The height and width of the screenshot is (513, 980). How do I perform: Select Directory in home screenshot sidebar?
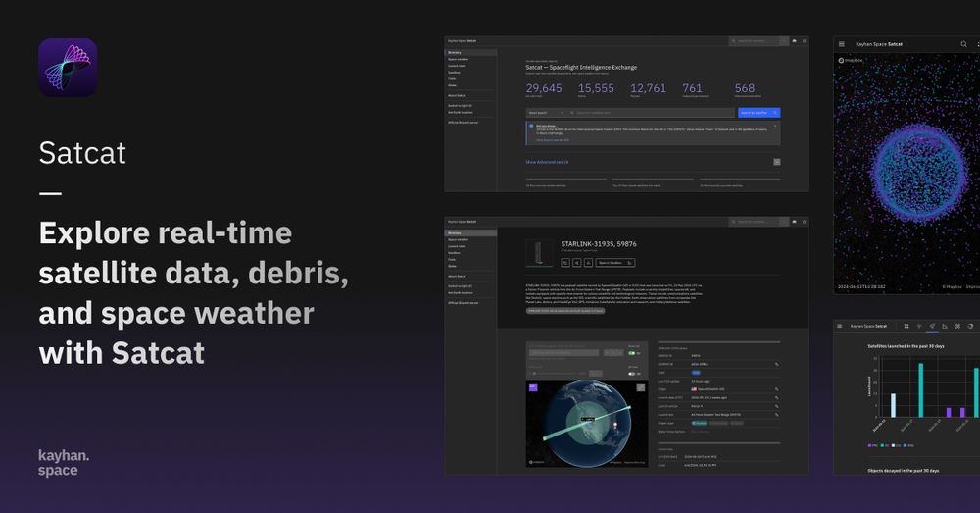470,53
